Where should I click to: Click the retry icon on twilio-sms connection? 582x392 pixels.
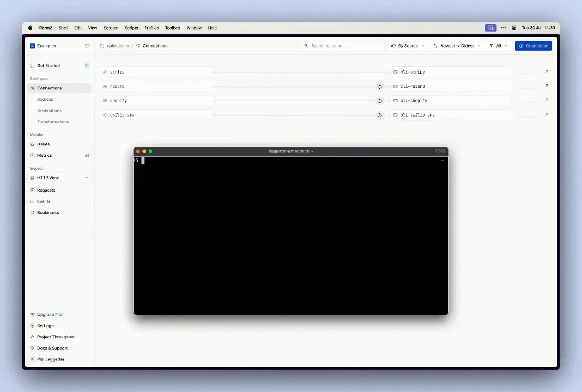pyautogui.click(x=379, y=115)
